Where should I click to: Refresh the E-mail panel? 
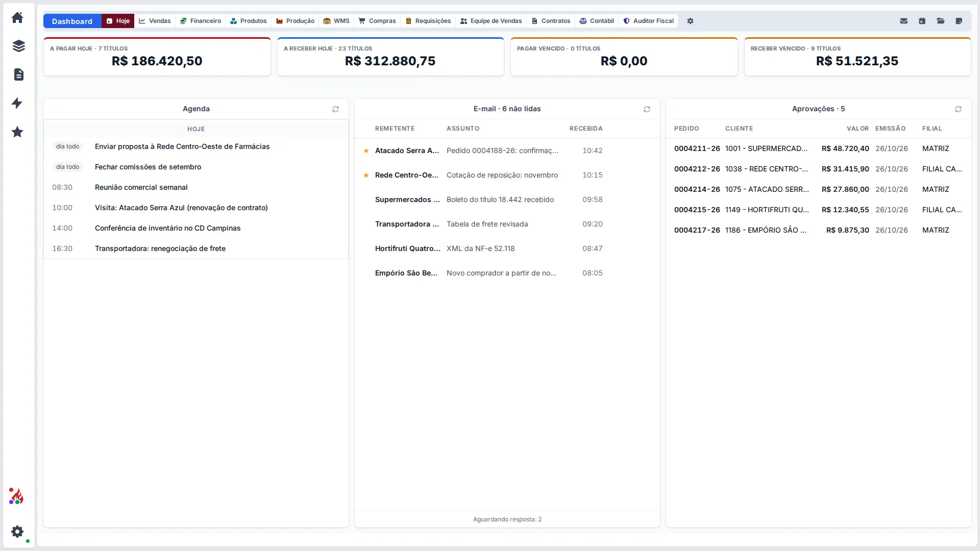click(x=647, y=109)
